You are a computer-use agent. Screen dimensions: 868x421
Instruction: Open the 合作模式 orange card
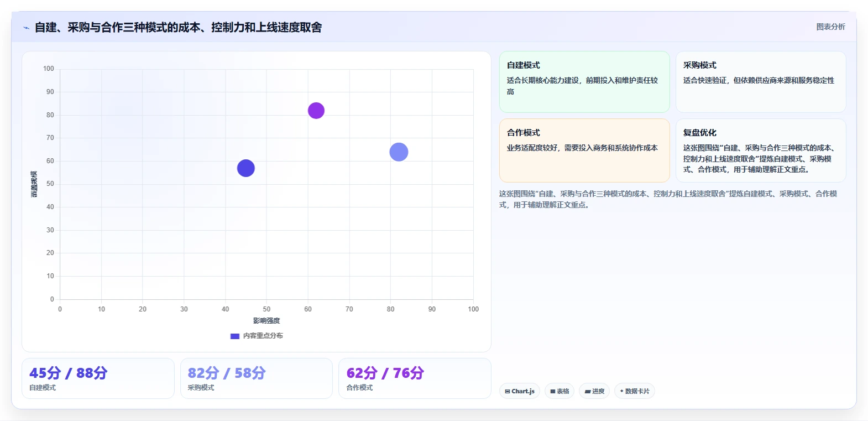584,150
